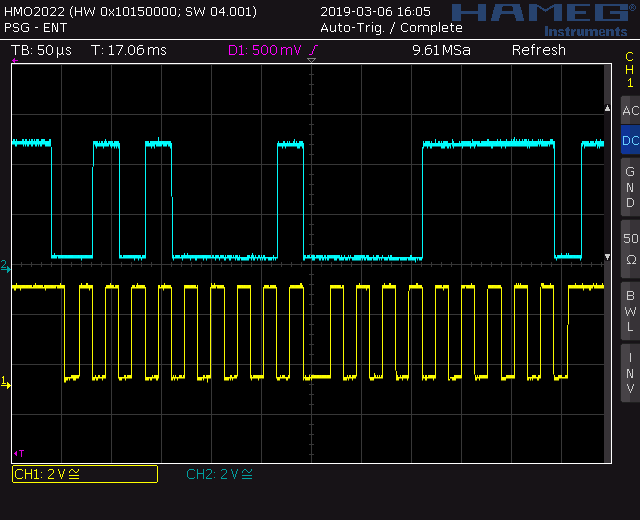Click the magenta T trigger level marker
The width and height of the screenshot is (640, 520).
click(19, 453)
